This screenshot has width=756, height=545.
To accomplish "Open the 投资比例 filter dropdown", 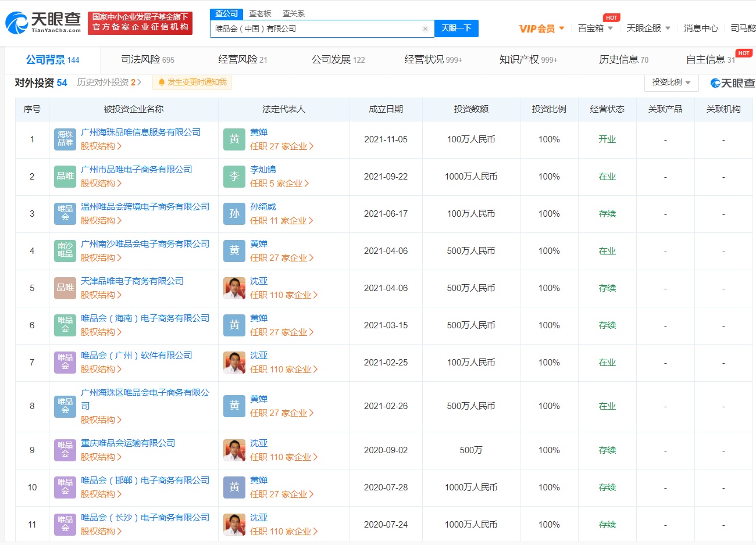I will click(x=671, y=83).
